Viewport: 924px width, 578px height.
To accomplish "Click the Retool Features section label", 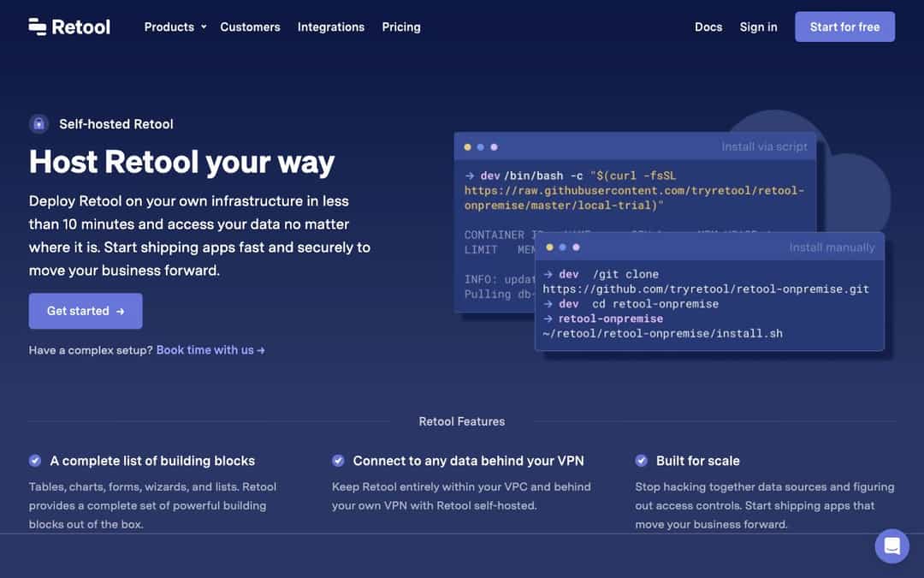I will click(461, 421).
